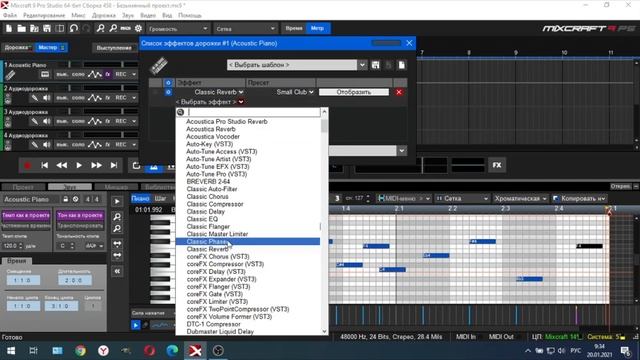Screen dimensions: 640x360
Task: Select Acoustica Vocoder from effects list
Action: [248, 137]
